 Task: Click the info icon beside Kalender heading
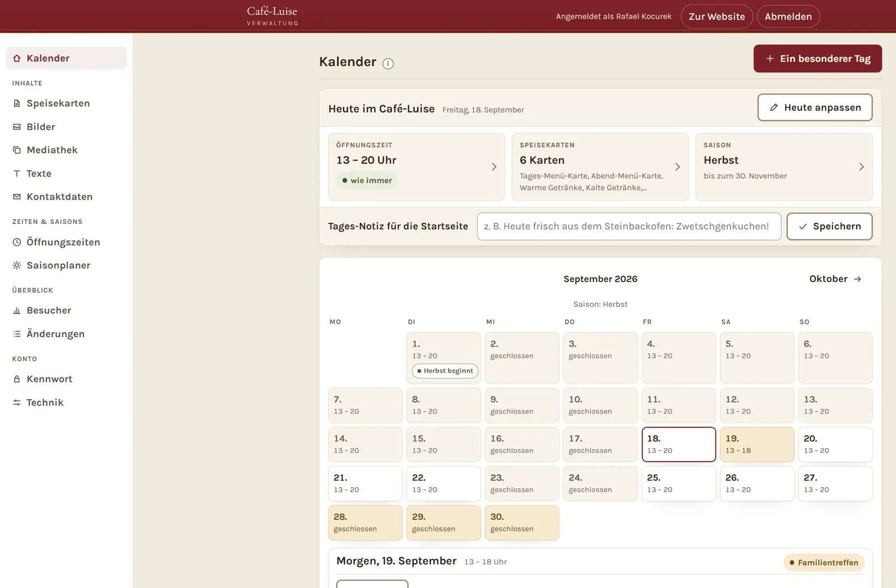(x=388, y=63)
